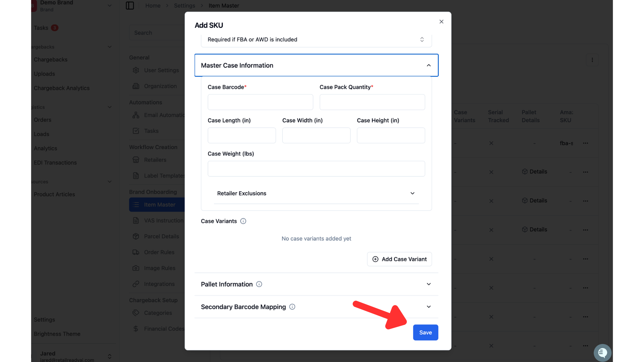Click the Case Pack Quantity input field
Screen dimensions: 644x362
point(372,102)
